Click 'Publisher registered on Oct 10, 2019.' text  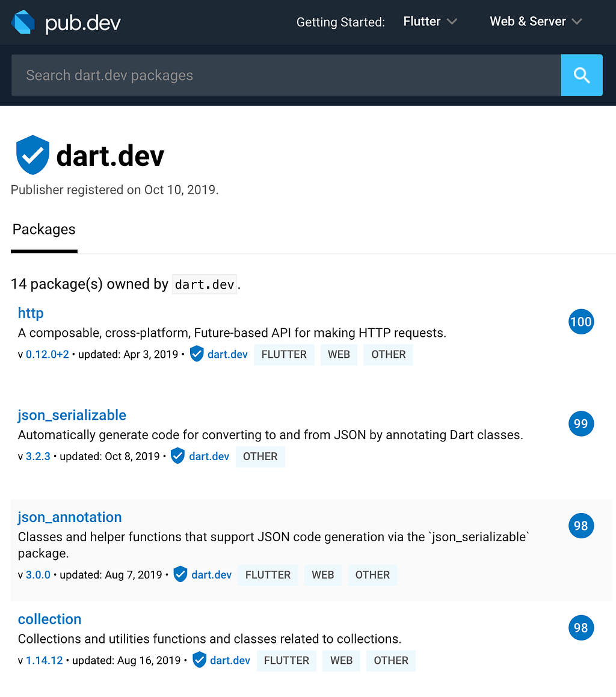point(115,190)
